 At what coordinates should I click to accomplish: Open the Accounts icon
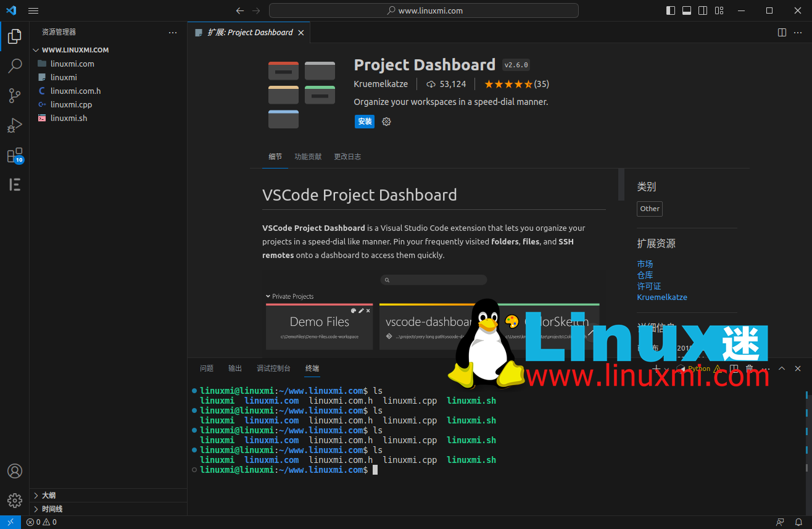pyautogui.click(x=15, y=471)
